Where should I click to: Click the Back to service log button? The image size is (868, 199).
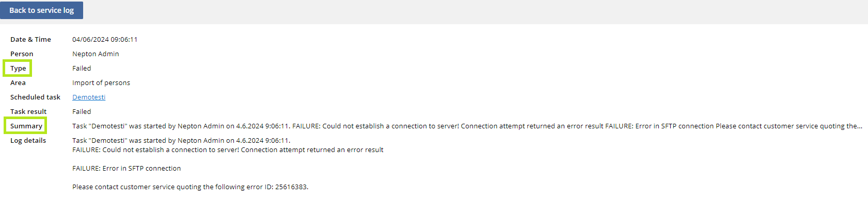(x=41, y=10)
